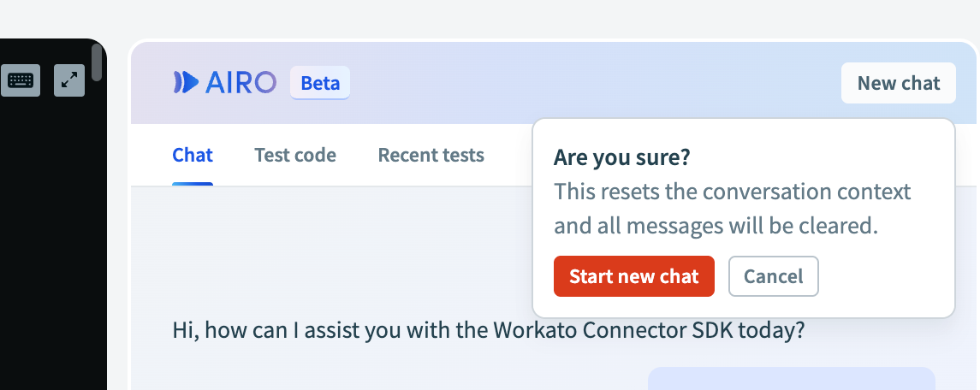
Task: Click the light blue message bubble below greeting
Action: (x=791, y=379)
